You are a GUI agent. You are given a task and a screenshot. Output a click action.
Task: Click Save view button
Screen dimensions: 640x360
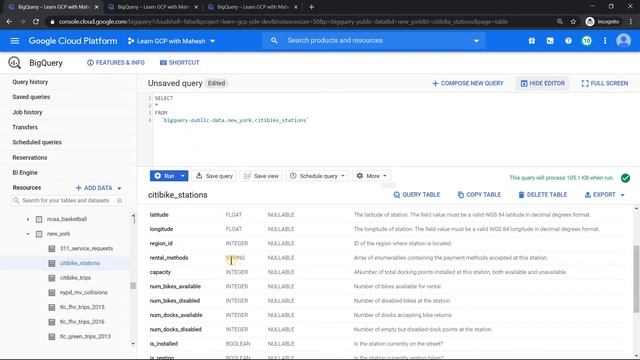261,176
